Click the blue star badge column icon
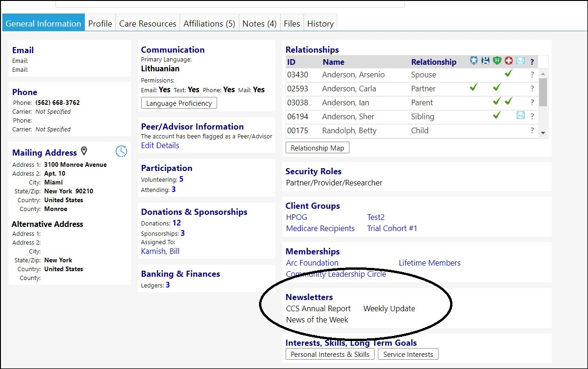The height and width of the screenshot is (369, 588). (x=474, y=61)
